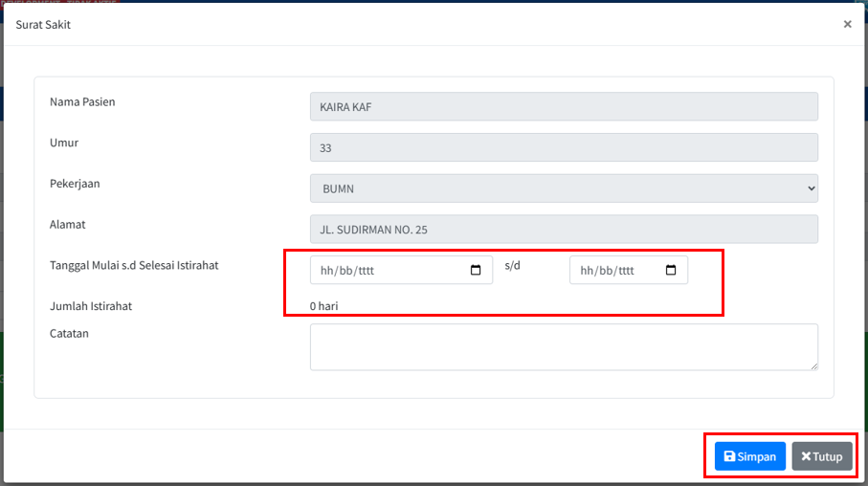This screenshot has height=486, width=868.
Task: Click inside the Catatan text area
Action: point(564,346)
